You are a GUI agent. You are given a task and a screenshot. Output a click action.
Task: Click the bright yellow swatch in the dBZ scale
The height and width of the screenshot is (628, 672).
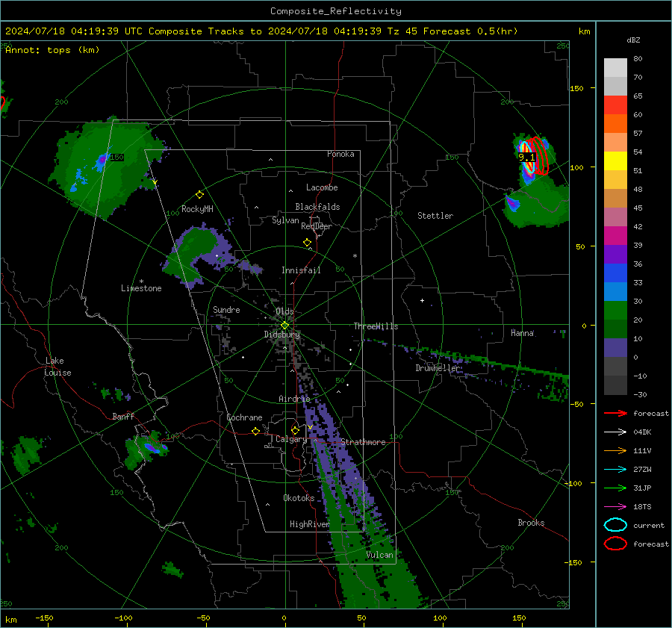click(x=615, y=161)
